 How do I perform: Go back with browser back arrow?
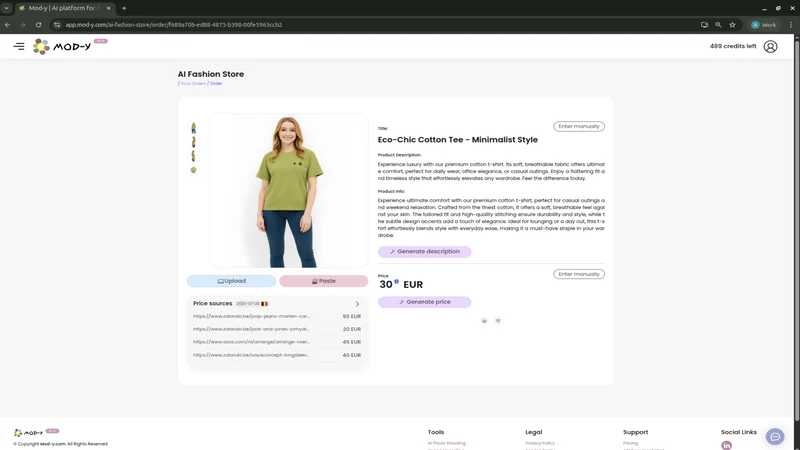point(8,24)
